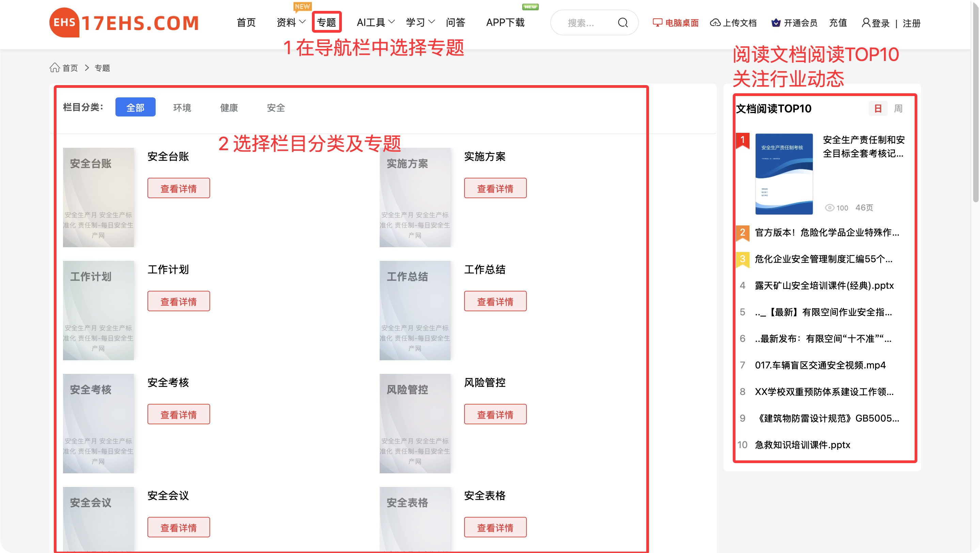This screenshot has width=980, height=553.
Task: Click 查看详情 for 安全考核
Action: [179, 414]
